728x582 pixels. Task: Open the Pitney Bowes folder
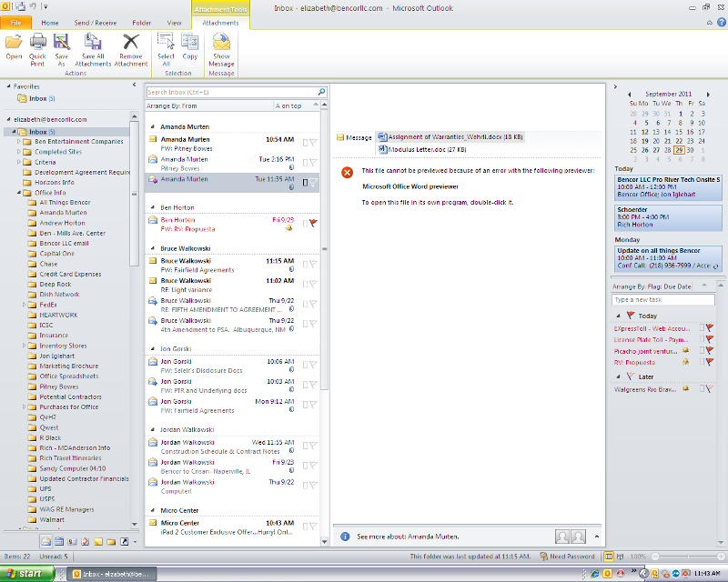[59, 386]
